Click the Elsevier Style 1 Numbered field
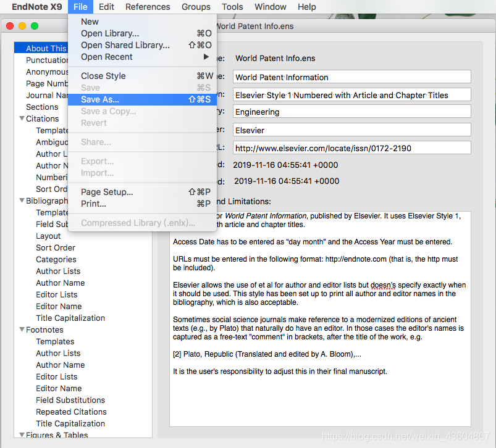Viewport: 496px width, 448px height. tap(351, 95)
